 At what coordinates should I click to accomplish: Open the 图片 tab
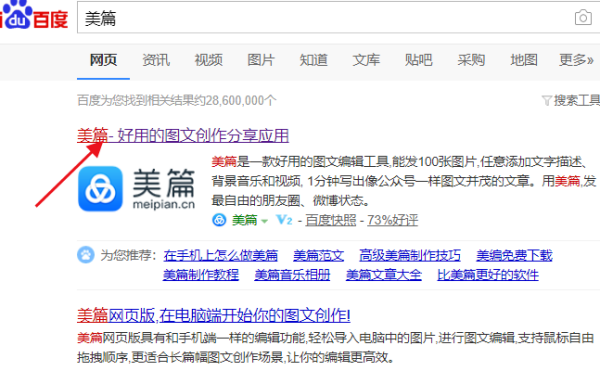261,60
